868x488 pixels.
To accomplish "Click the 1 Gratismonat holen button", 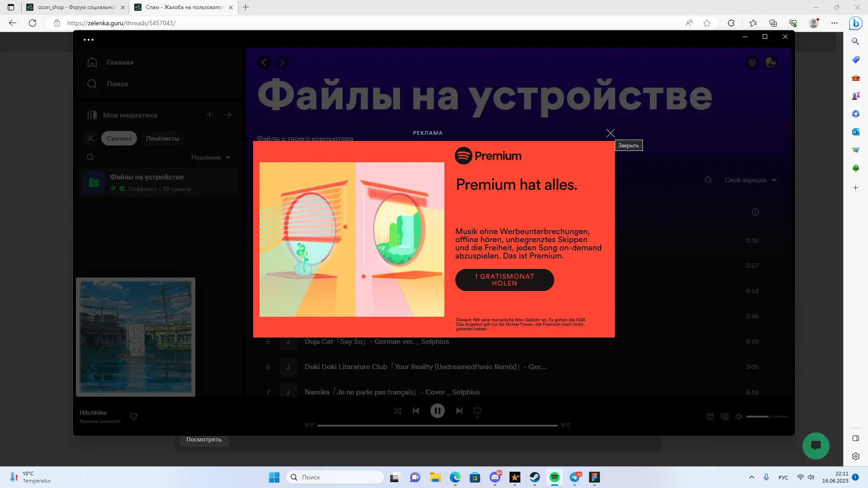I will pyautogui.click(x=505, y=280).
